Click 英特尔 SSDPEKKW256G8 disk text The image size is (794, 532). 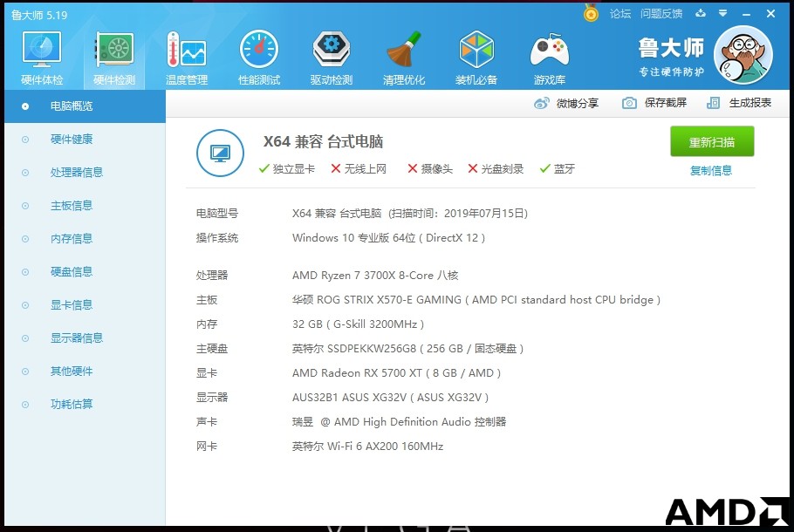point(407,348)
